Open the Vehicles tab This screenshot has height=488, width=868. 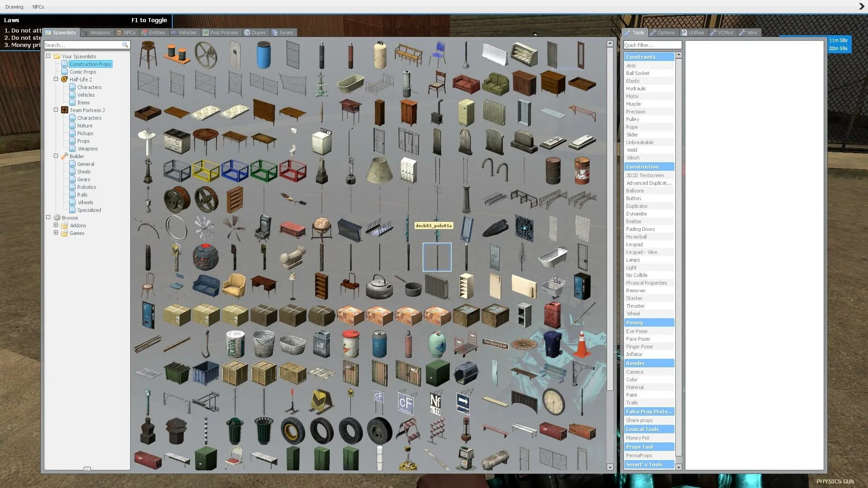[x=184, y=33]
